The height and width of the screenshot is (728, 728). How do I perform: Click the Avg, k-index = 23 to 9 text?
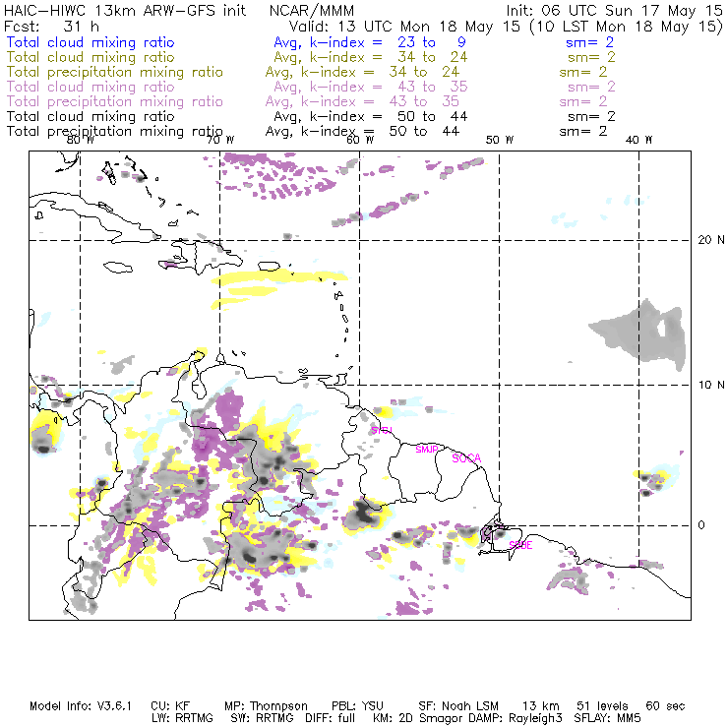pos(370,42)
